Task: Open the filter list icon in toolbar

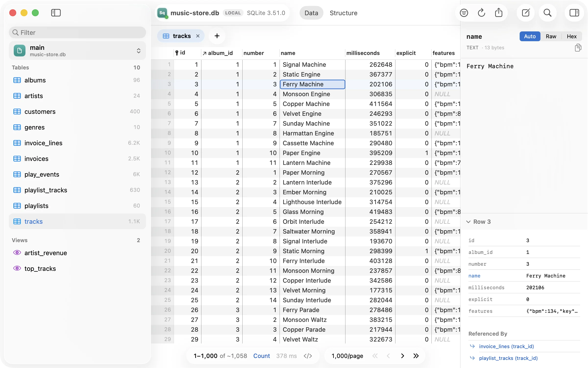Action: coord(464,13)
